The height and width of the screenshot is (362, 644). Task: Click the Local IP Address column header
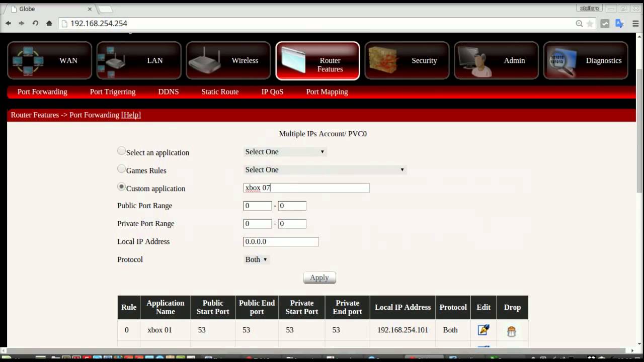pos(403,307)
